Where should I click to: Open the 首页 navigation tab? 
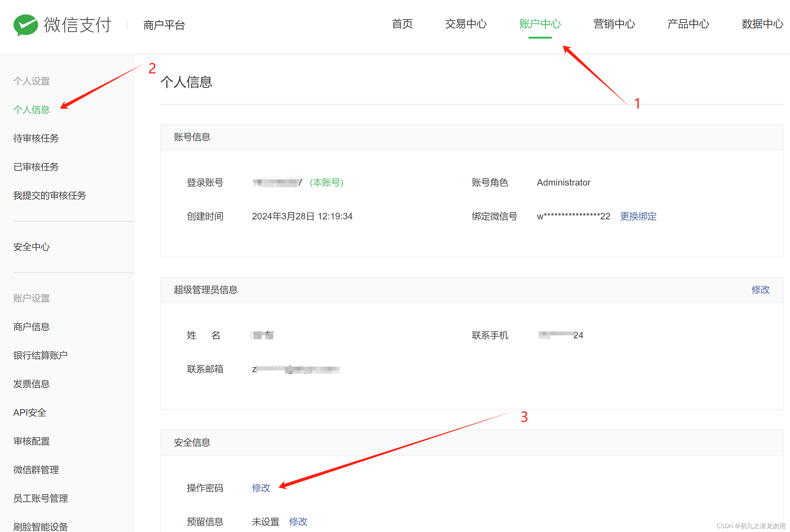[x=402, y=24]
